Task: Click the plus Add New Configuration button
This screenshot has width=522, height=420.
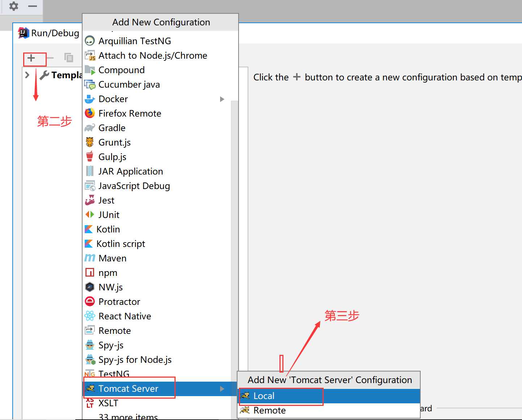Action: coord(31,58)
